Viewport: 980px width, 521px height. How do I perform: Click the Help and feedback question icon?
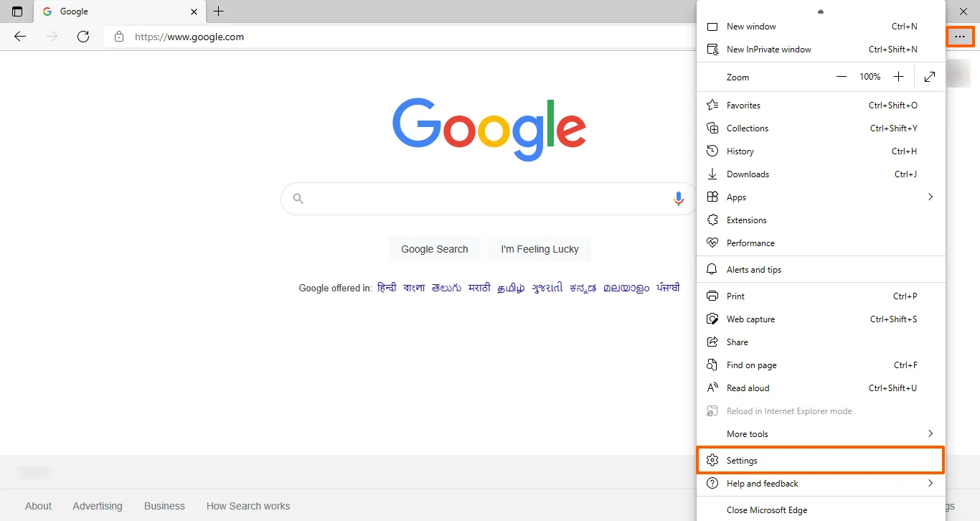[712, 484]
